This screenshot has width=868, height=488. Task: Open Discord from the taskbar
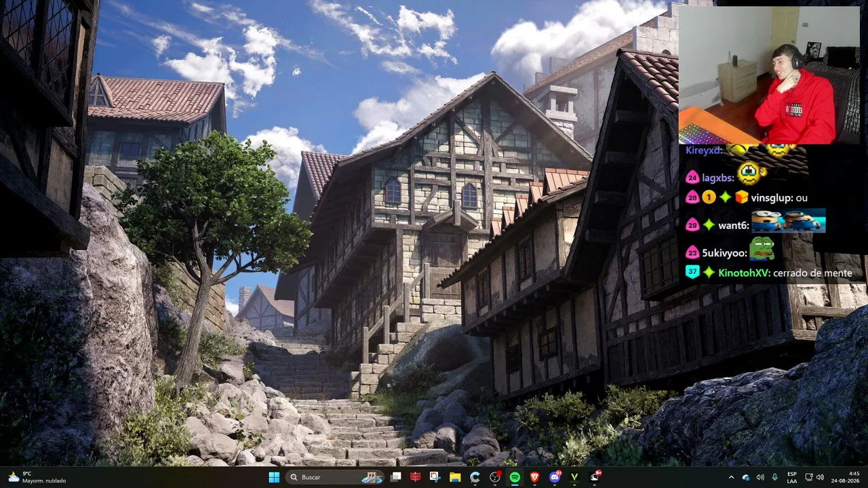point(555,477)
